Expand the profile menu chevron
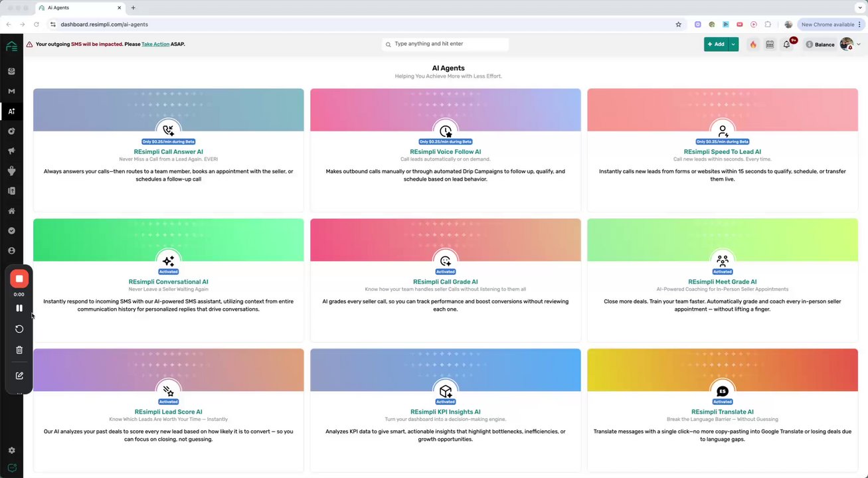 click(x=858, y=44)
